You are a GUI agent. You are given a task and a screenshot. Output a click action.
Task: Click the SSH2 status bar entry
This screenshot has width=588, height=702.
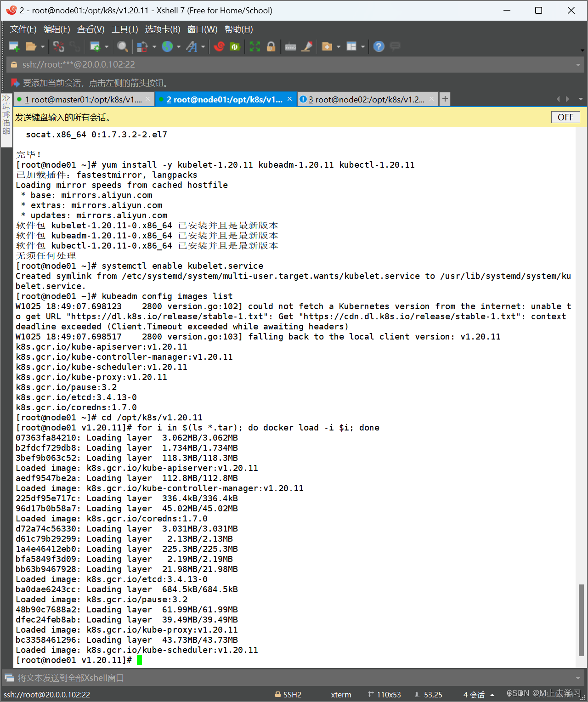pos(288,695)
